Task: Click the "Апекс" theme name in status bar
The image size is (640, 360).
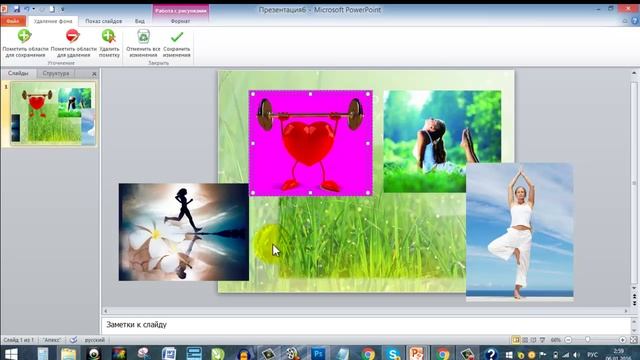Action: tap(52, 340)
